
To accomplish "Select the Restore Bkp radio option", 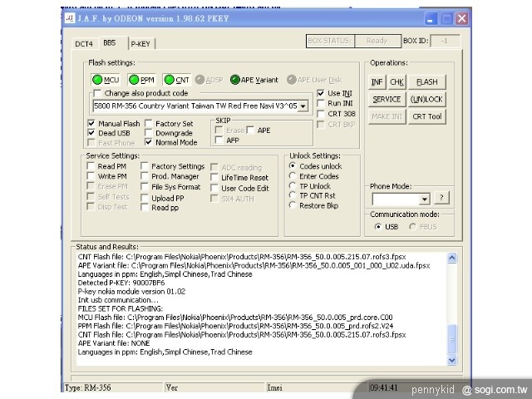I will pyautogui.click(x=293, y=205).
